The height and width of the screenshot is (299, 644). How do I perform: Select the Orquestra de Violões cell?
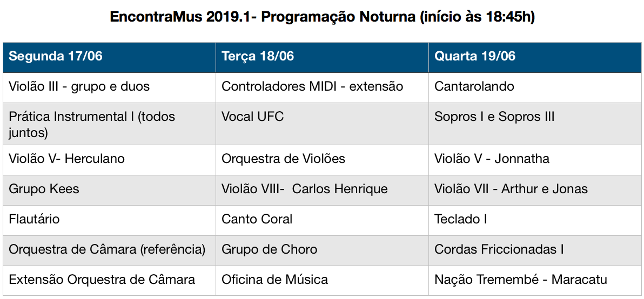pos(322,160)
